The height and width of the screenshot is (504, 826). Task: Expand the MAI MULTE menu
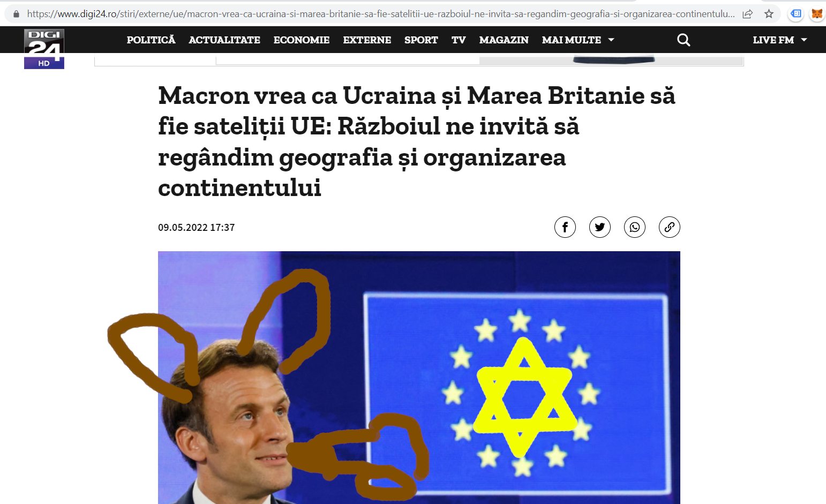pos(577,40)
